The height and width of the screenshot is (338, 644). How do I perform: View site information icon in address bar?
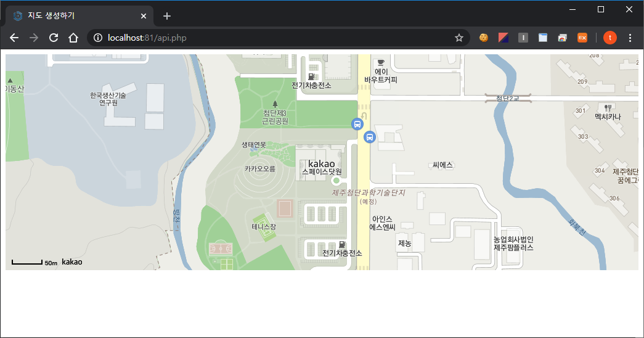tap(98, 38)
